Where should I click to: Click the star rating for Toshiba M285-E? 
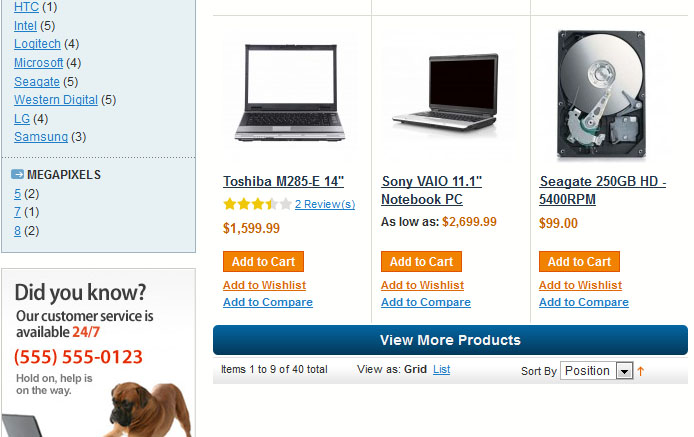click(257, 204)
